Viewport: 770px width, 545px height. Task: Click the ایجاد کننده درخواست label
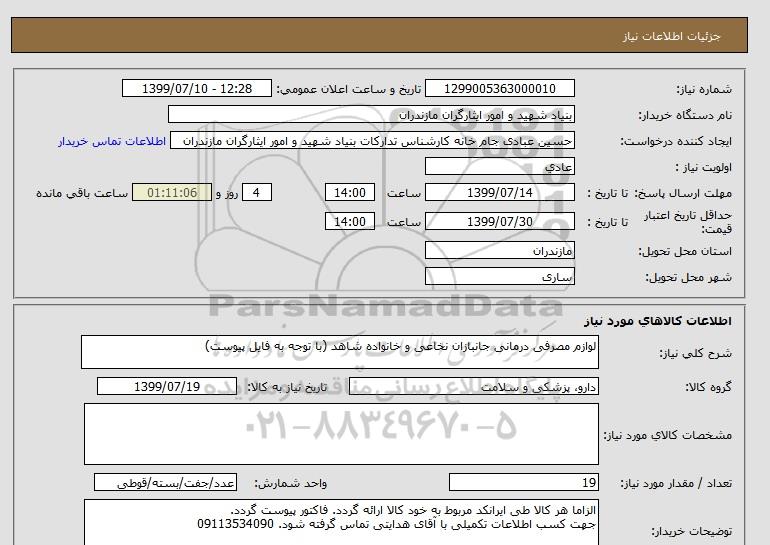676,141
